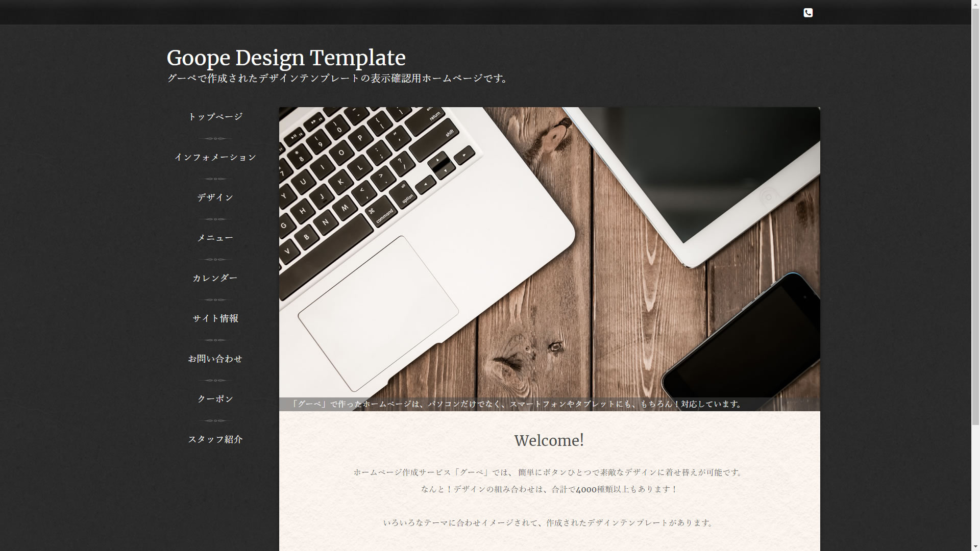Open the カレンダー navigation item
The image size is (980, 551).
click(x=215, y=278)
